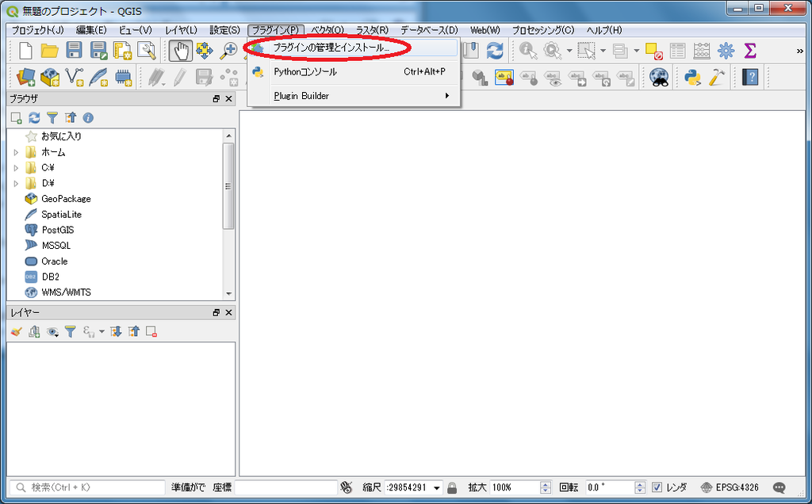This screenshot has width=812, height=504.
Task: Open the ベクタ(O) menu
Action: [x=327, y=31]
